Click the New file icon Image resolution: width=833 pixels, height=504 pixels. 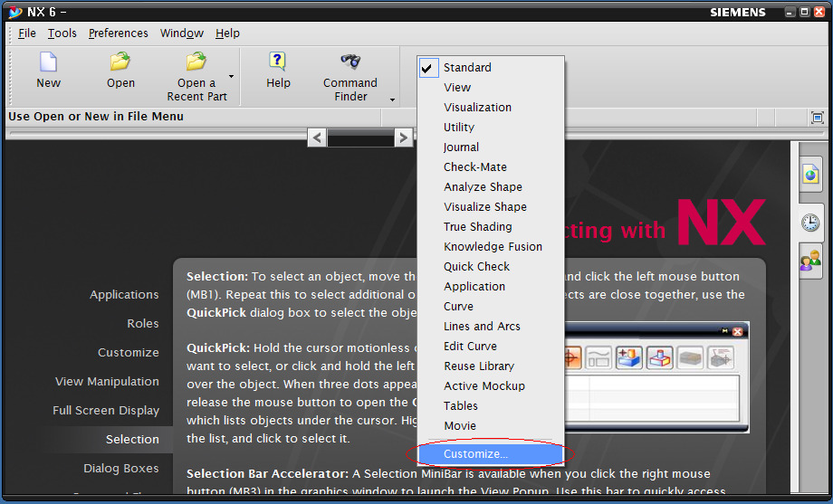(x=48, y=62)
